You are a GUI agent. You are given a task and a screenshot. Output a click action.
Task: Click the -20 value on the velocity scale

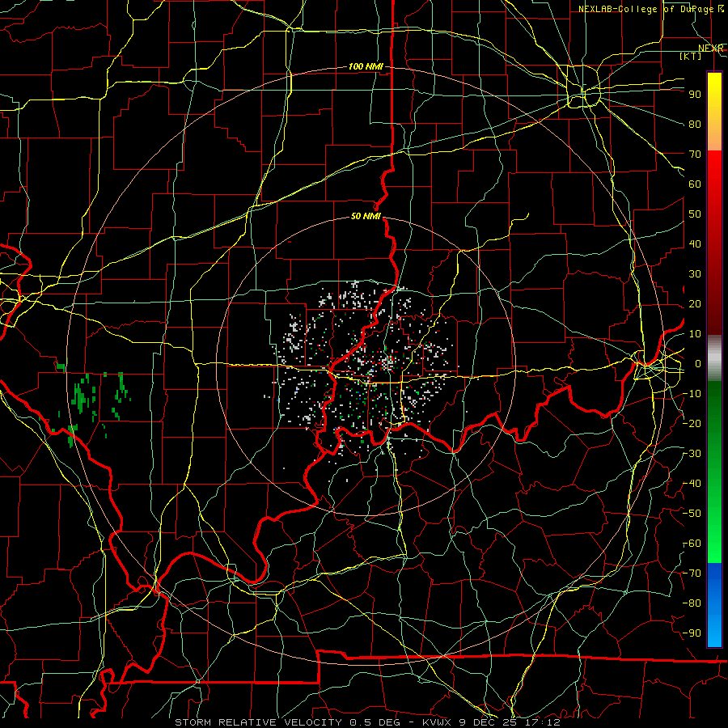(692, 424)
